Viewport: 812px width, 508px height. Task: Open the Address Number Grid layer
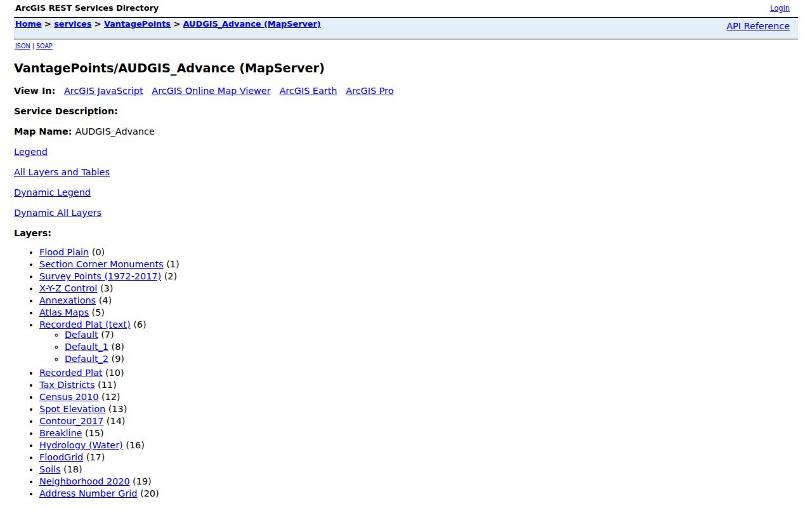click(x=88, y=493)
